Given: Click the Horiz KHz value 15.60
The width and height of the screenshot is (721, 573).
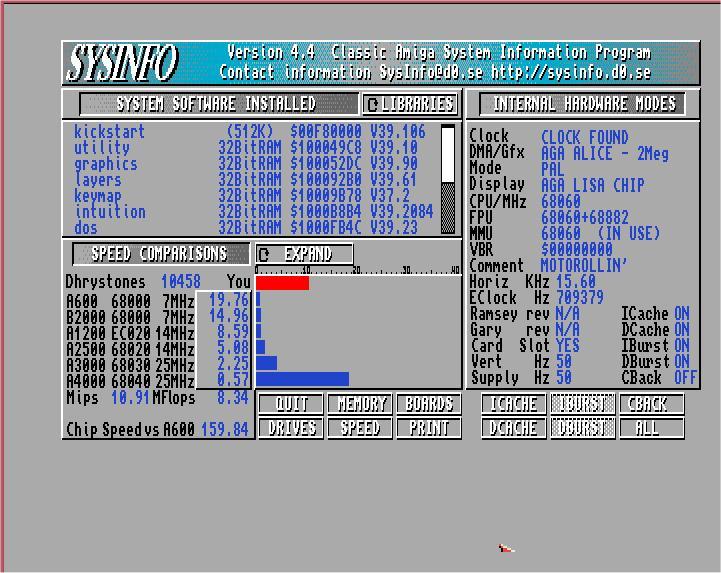Looking at the screenshot, I should (576, 281).
